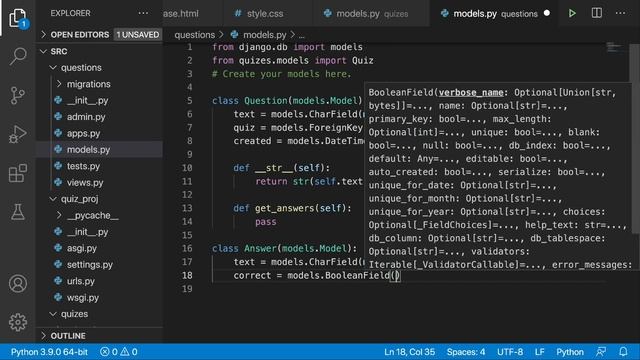Click the warnings count in status bar
The width and height of the screenshot is (640, 360).
pyautogui.click(x=129, y=352)
